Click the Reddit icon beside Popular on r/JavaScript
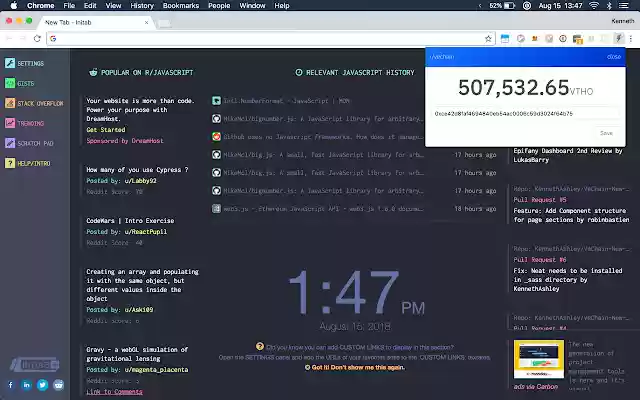The image size is (640, 400). [x=93, y=72]
